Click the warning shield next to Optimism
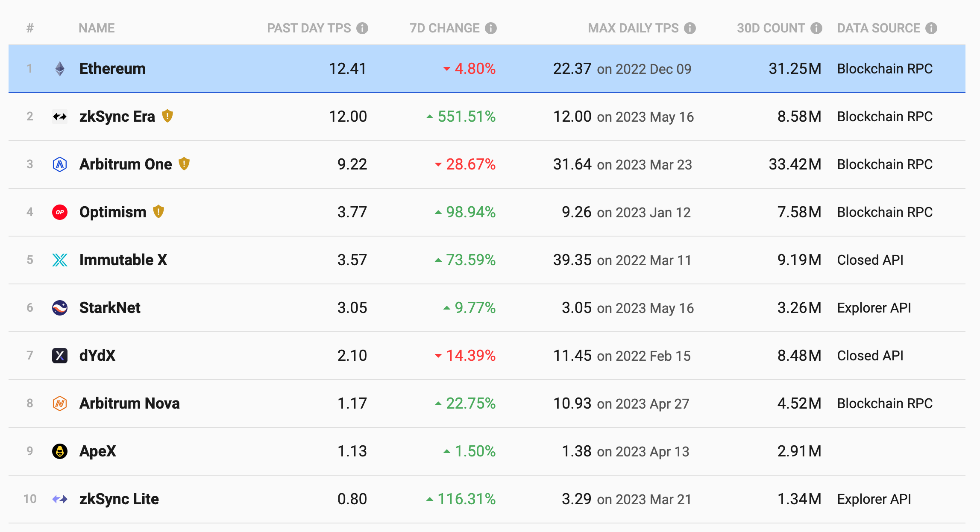 (x=158, y=211)
